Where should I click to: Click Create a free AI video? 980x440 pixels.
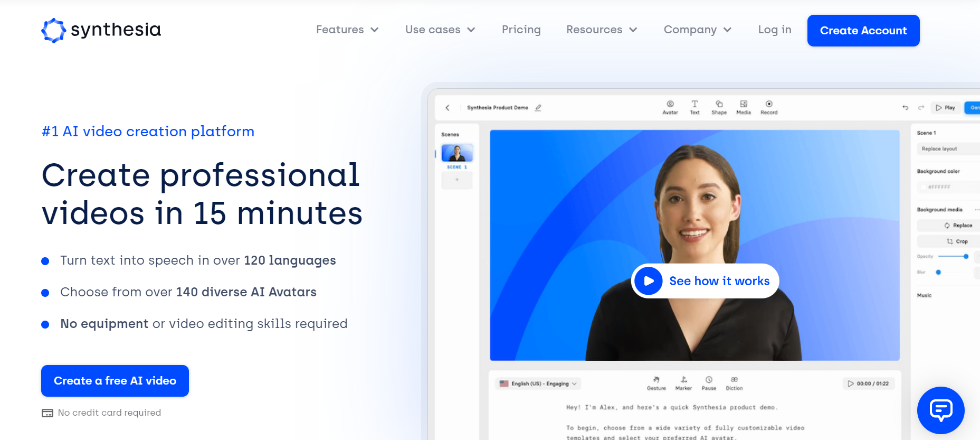pyautogui.click(x=115, y=381)
